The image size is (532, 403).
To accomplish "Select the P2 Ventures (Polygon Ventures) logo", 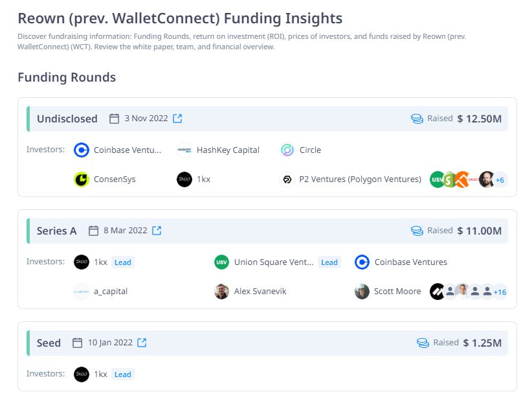I will [x=286, y=179].
